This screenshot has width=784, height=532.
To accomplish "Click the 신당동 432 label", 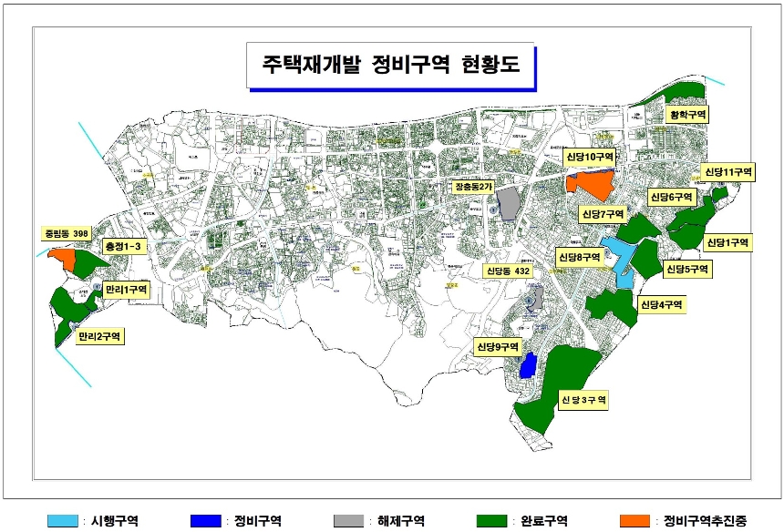I will click(509, 271).
